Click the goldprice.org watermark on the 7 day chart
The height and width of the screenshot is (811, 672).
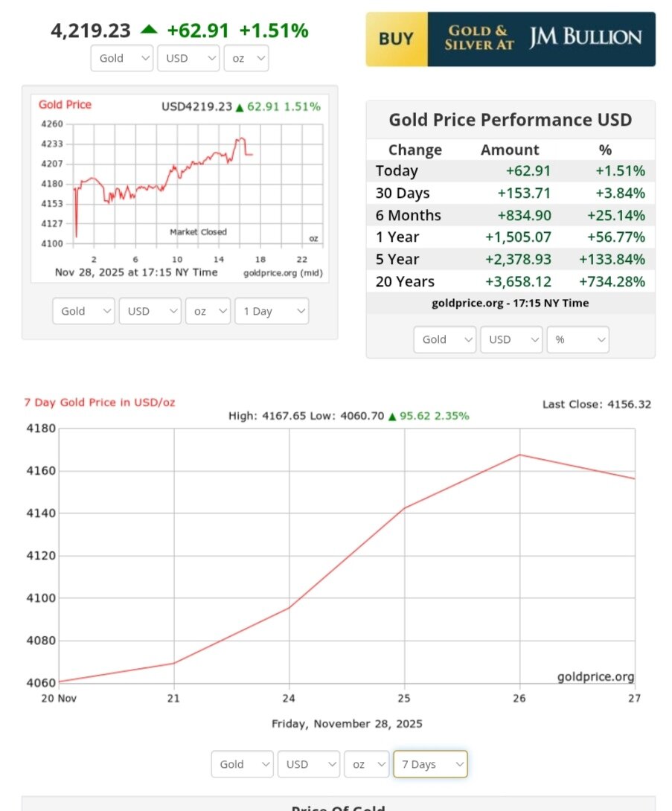(x=595, y=677)
